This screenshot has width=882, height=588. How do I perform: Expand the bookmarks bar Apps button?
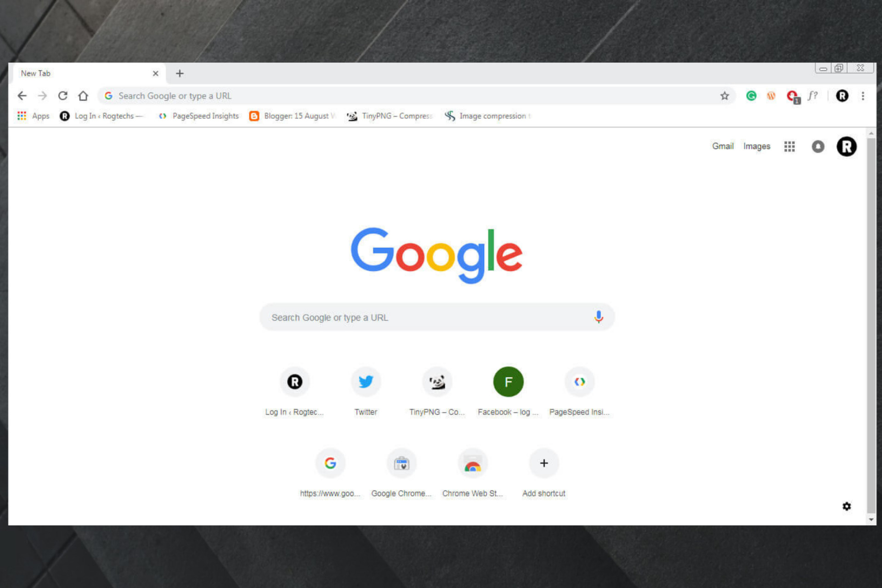point(32,116)
